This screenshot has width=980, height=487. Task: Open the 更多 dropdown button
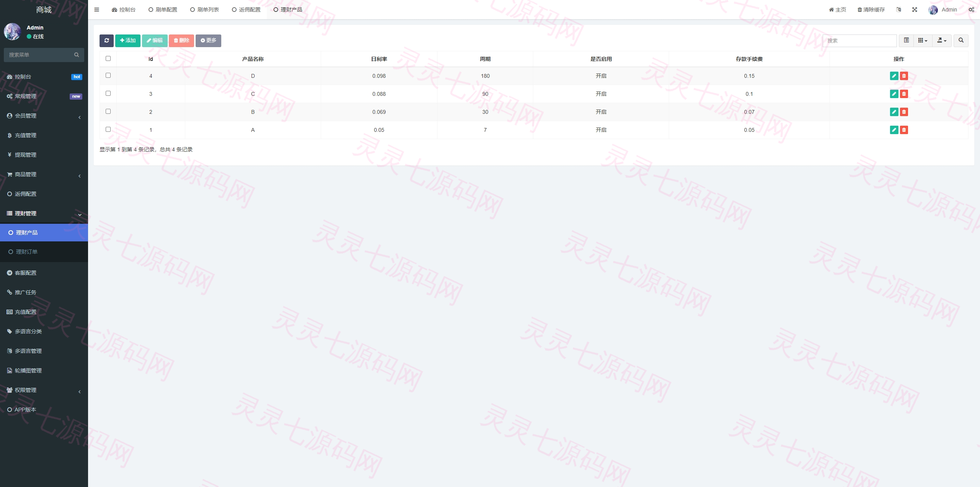pyautogui.click(x=208, y=41)
